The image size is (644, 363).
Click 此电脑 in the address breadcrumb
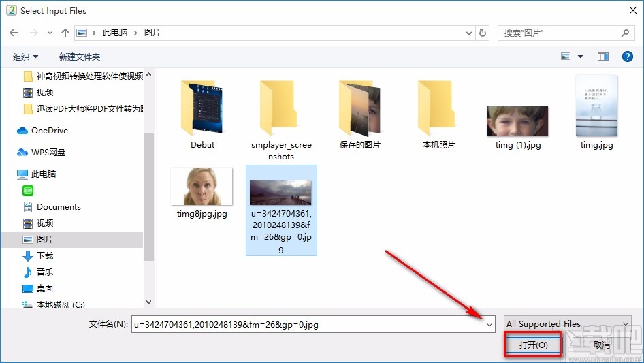point(115,33)
